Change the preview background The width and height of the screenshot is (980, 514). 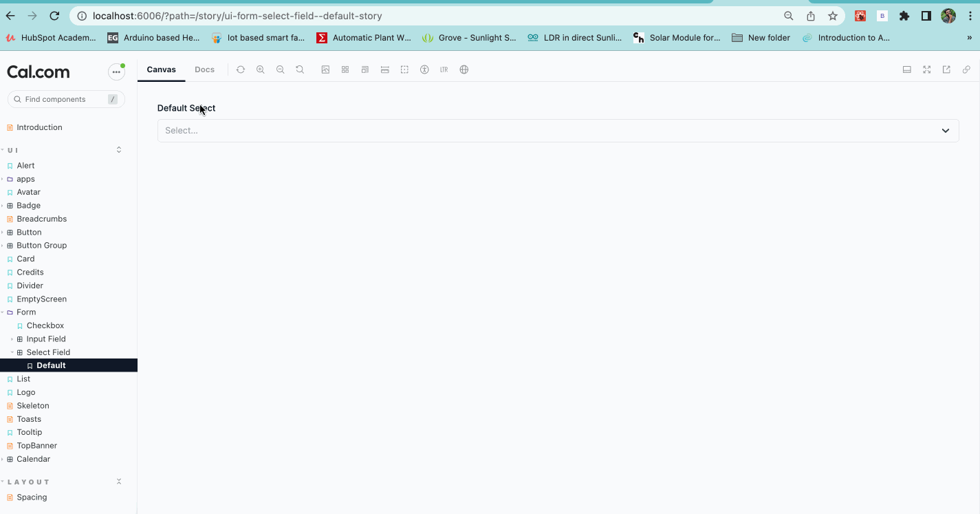(x=325, y=69)
